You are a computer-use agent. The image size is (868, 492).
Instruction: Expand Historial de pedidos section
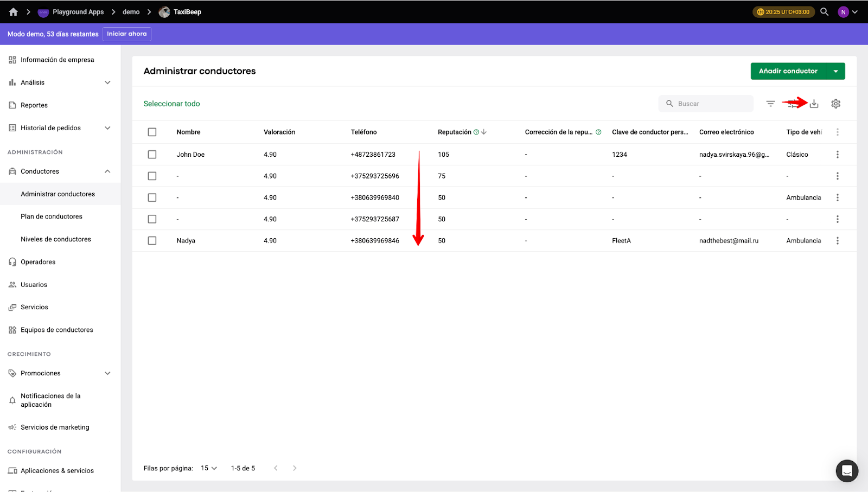107,128
